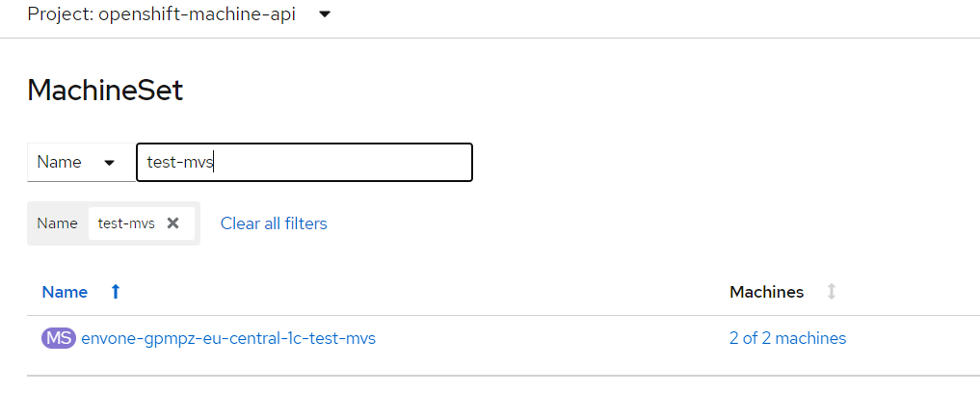Open the Project openshift-machine-api dropdown
This screenshot has height=393, width=980.
pos(178,14)
